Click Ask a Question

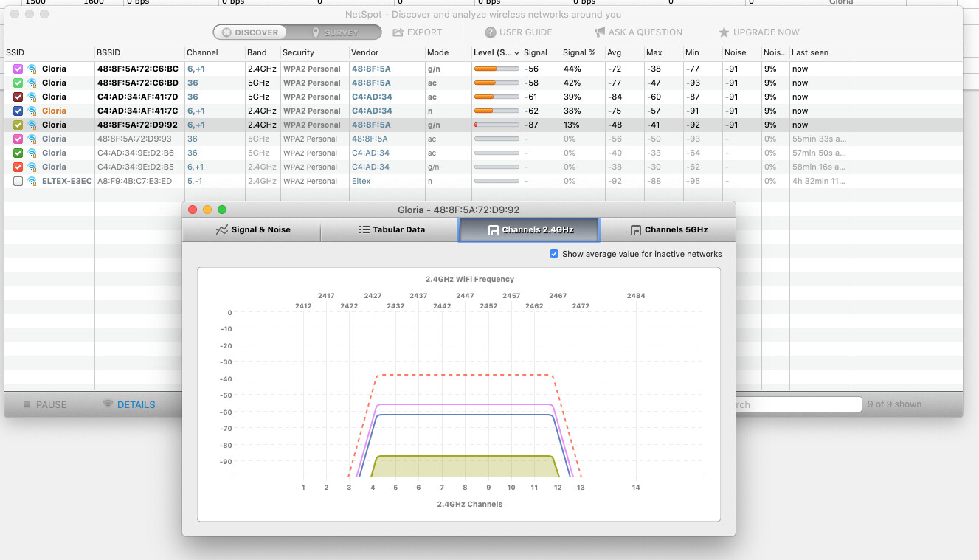[x=638, y=32]
